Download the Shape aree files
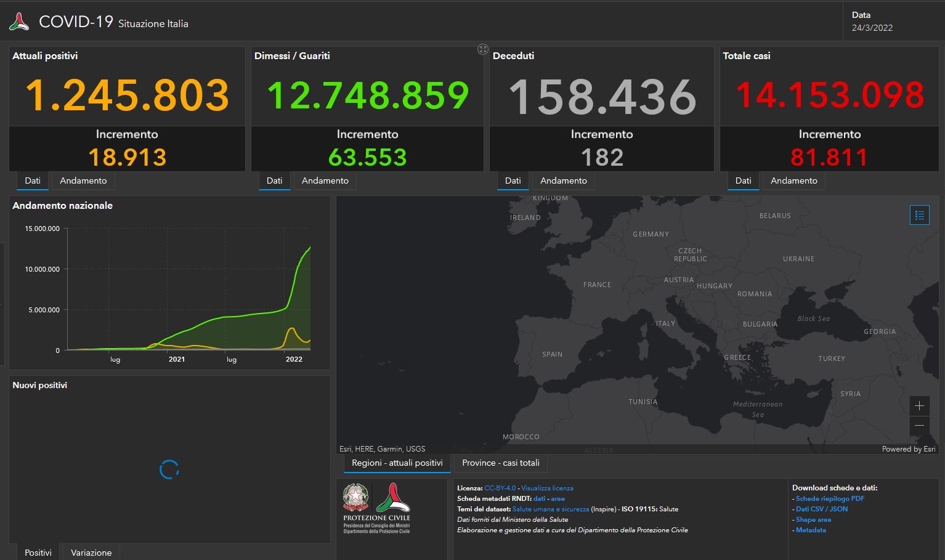This screenshot has height=560, width=945. (x=813, y=519)
